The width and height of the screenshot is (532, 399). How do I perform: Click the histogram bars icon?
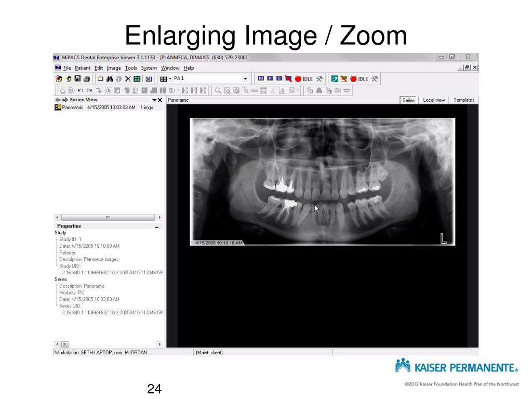coord(282,90)
